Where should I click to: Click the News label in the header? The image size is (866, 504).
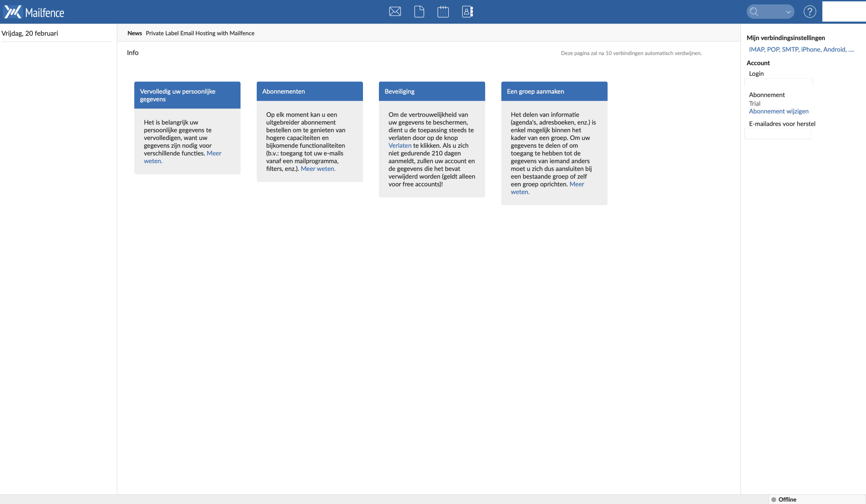(134, 33)
